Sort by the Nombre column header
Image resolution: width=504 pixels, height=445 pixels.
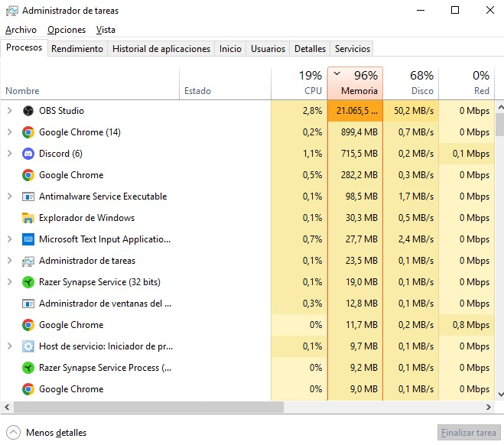tap(90, 83)
